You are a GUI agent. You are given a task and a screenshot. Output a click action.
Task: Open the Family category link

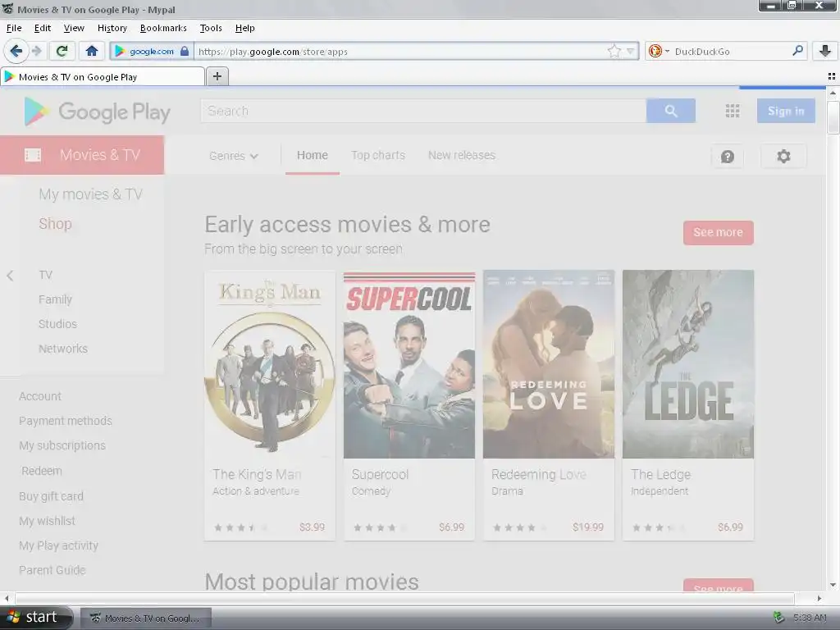pyautogui.click(x=55, y=299)
